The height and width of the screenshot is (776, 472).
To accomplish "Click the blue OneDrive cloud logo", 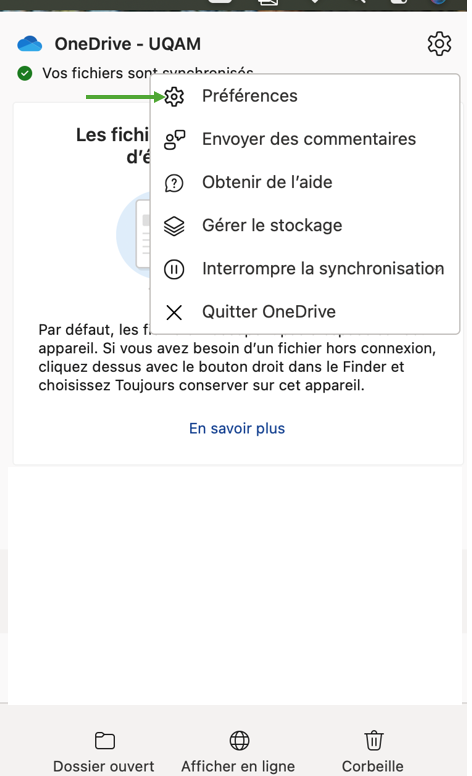I will [x=30, y=44].
